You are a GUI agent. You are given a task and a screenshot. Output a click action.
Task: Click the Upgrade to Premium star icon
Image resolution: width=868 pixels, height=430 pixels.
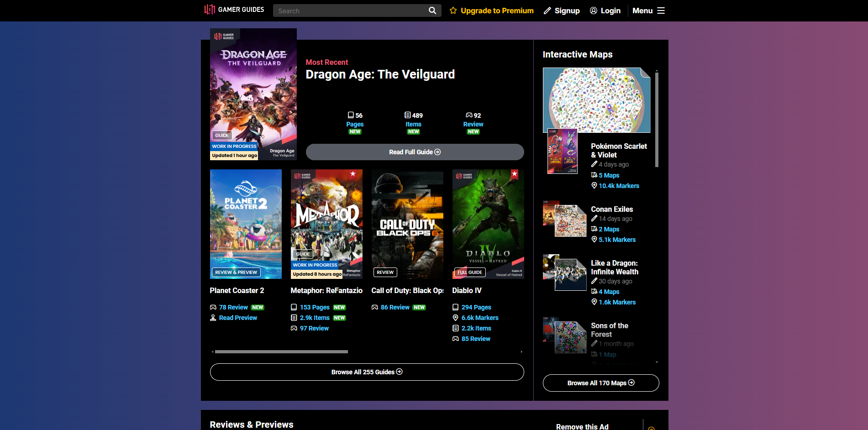(x=453, y=10)
